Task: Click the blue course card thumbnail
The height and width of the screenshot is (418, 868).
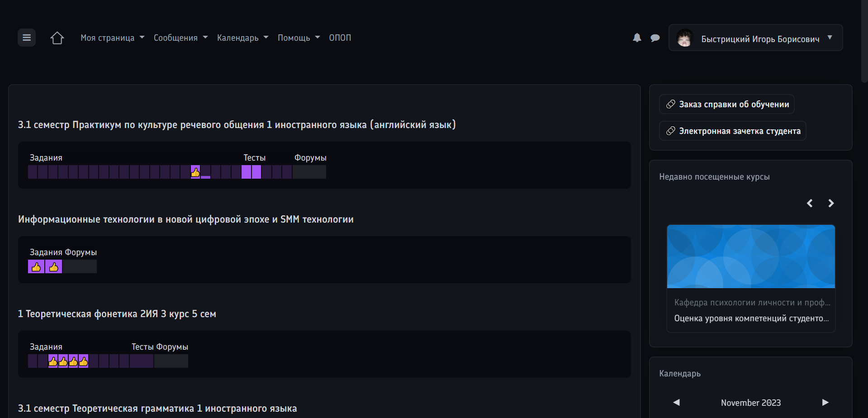Action: point(751,256)
